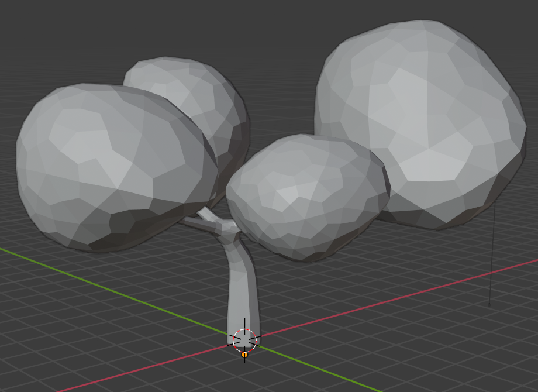Click the small point below the thin vertical line
This screenshot has width=538, height=392.
[489, 304]
